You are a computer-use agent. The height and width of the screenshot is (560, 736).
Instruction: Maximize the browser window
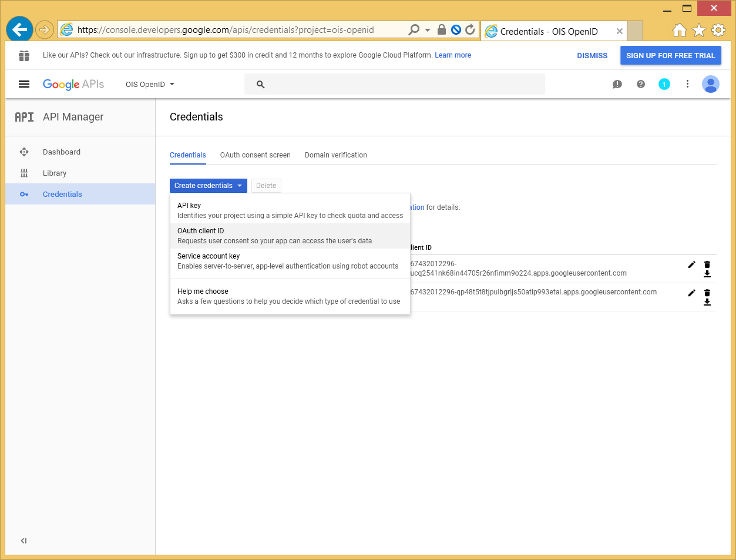pos(687,8)
